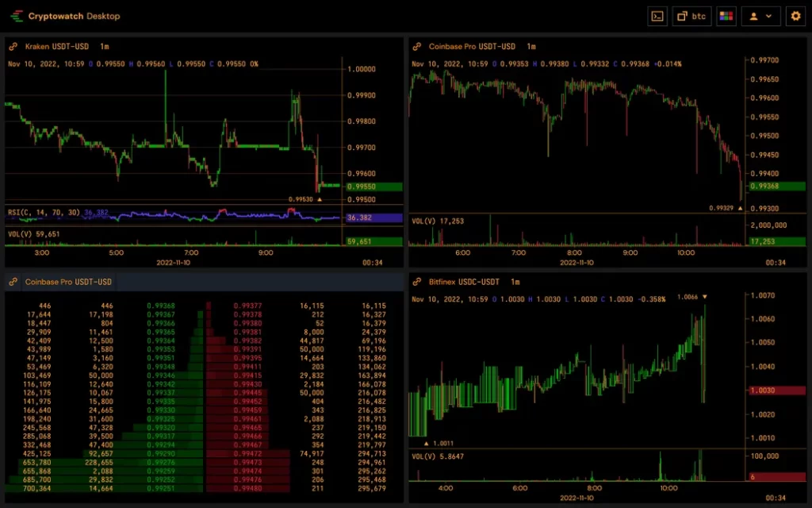Click the RSI indicator label
Screen dimensions: 812x508
click(x=44, y=213)
